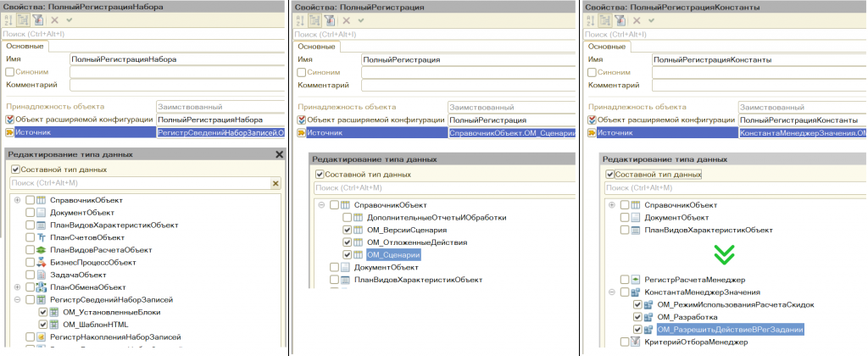868x356 pixels.
Task: Click Источник value СправочникОбъект.ОМ_Сценарии field
Action: [512, 132]
